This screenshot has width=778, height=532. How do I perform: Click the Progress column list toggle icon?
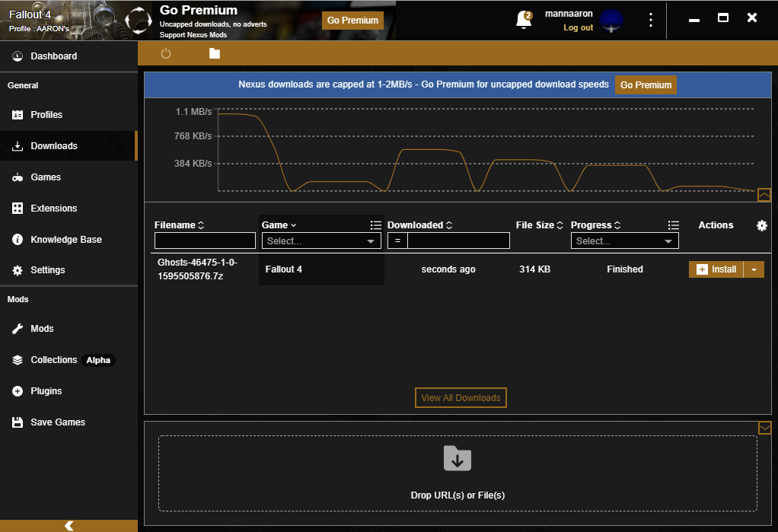(x=673, y=225)
